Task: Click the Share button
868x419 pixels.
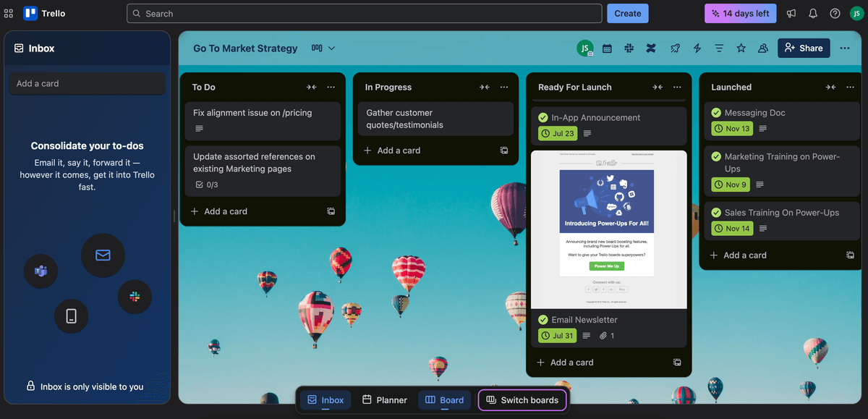Action: tap(804, 48)
